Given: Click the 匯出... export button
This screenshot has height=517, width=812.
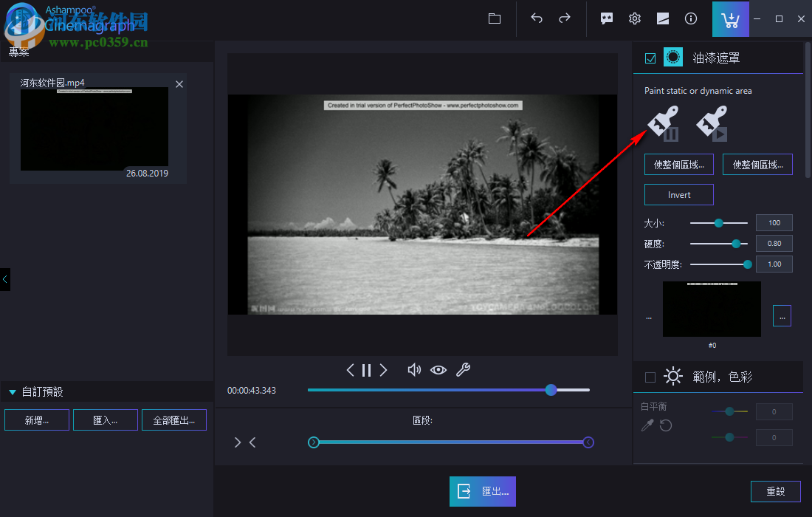Looking at the screenshot, I should [x=483, y=491].
